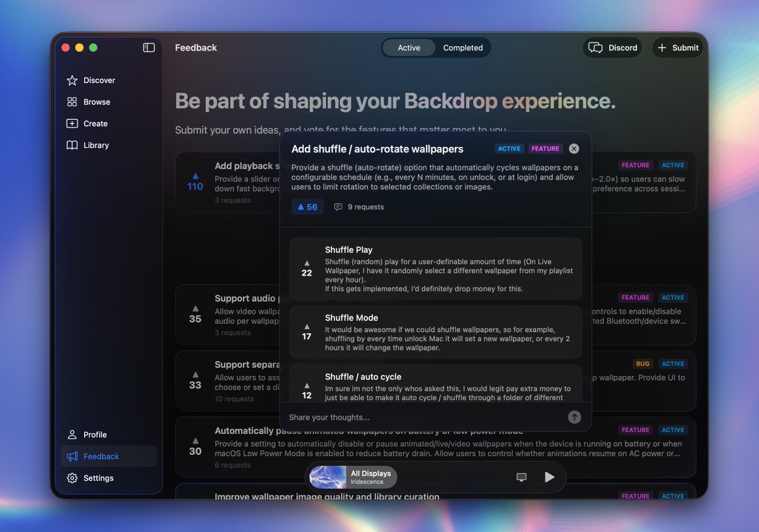The width and height of the screenshot is (759, 532).
Task: Select the Active tab
Action: tap(409, 47)
